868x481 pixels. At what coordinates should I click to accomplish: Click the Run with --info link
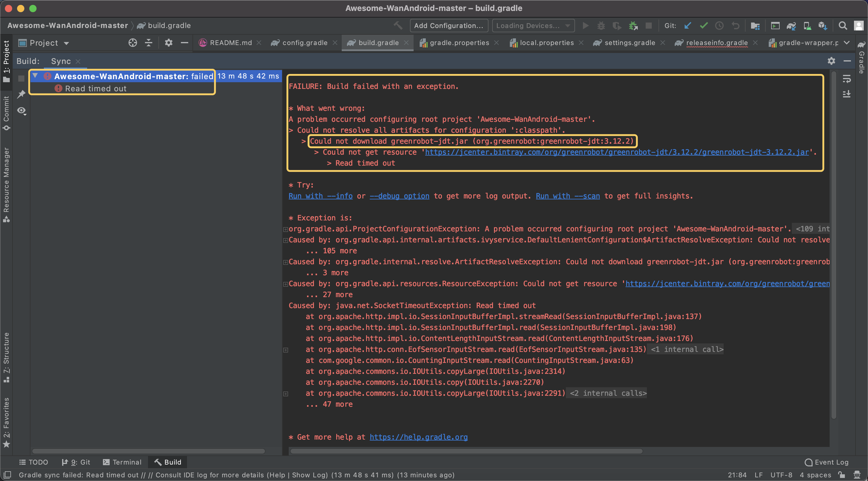[x=320, y=196]
